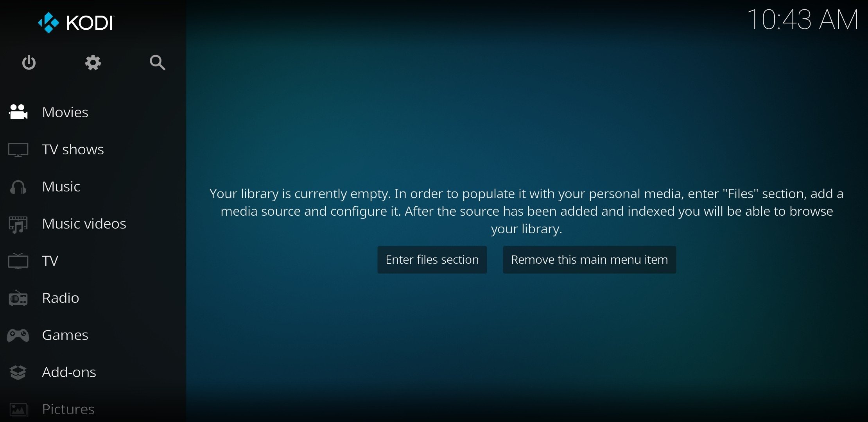Select the TV shows menu icon
The height and width of the screenshot is (422, 868).
point(17,149)
